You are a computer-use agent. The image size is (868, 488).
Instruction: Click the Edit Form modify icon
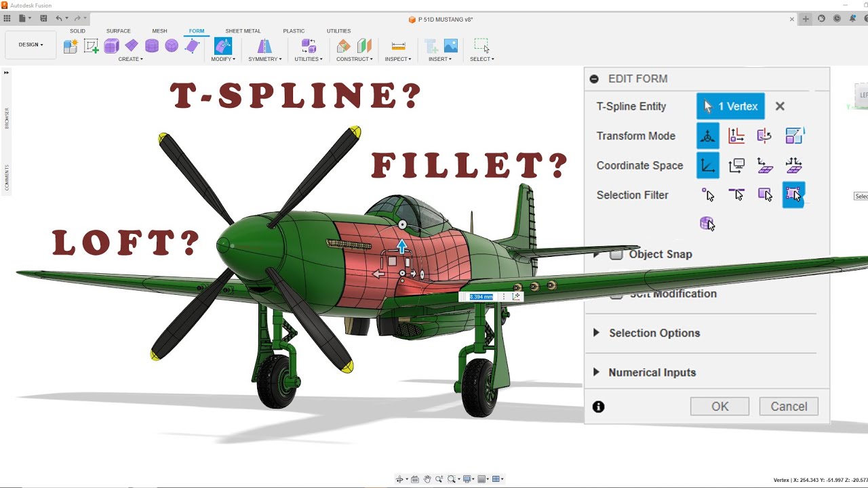[222, 45]
